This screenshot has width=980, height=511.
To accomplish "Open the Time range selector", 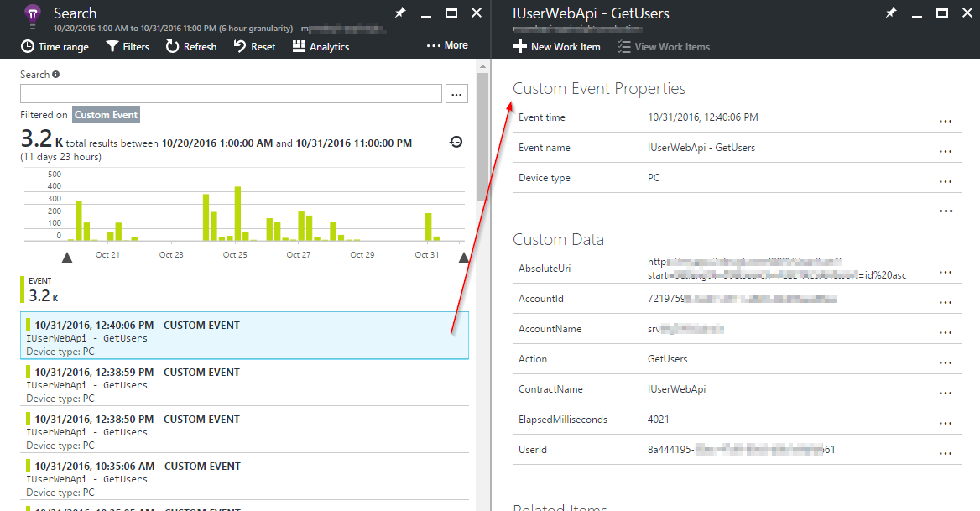I will point(55,47).
